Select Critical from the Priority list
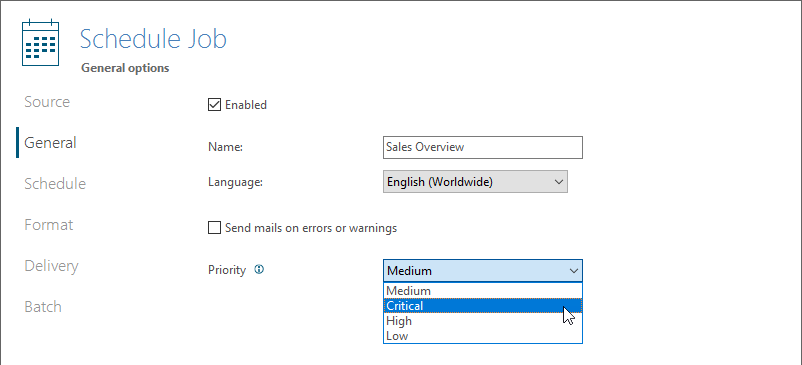 tap(482, 306)
